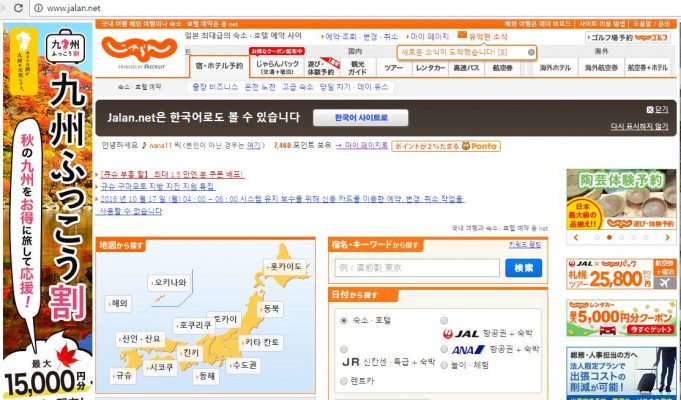The width and height of the screenshot is (681, 400).
Task: Open the JAL 札幌 tour 25,800 banner
Action: 621,274
